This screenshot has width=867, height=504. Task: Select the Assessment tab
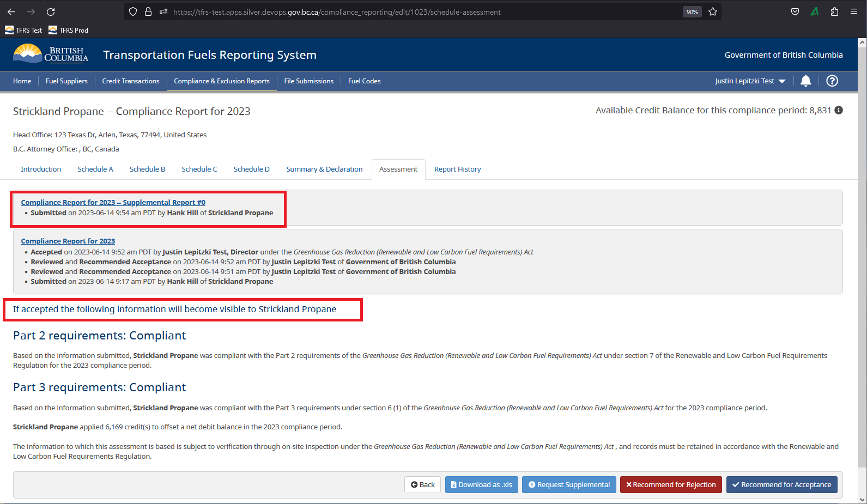[398, 169]
